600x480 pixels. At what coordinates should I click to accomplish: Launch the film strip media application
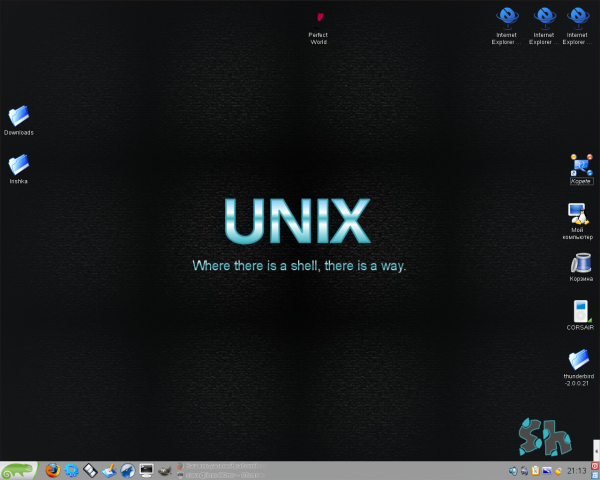click(x=90, y=470)
